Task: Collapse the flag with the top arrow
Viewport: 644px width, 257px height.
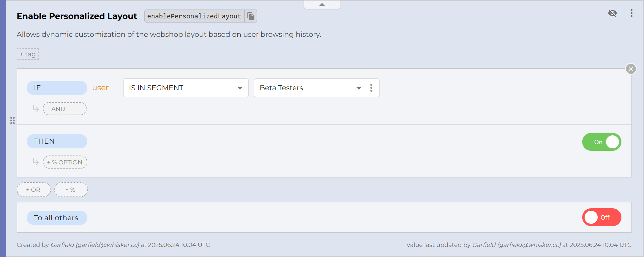Action: [322, 4]
